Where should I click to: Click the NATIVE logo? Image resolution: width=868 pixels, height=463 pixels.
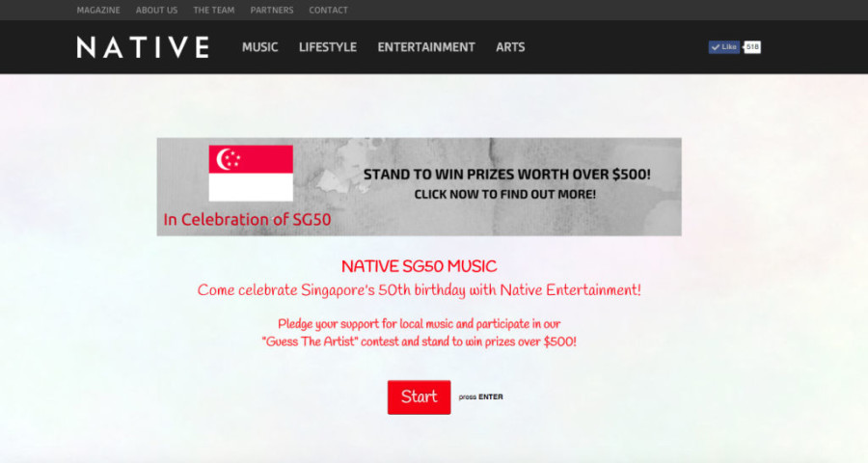click(143, 47)
